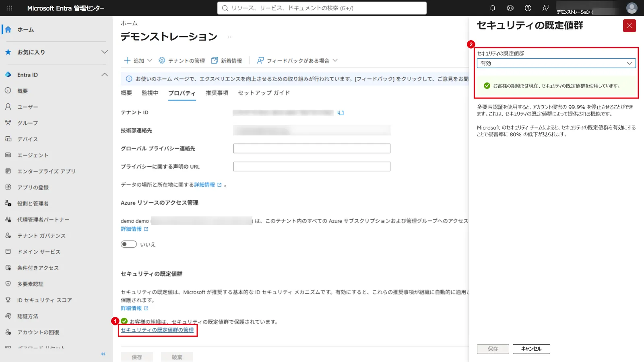The image size is (644, 362).
Task: Open 新着情報 in the toolbar
Action: [227, 61]
